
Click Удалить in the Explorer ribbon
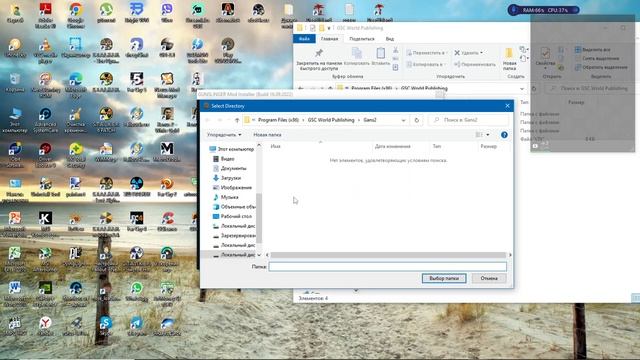[469, 53]
